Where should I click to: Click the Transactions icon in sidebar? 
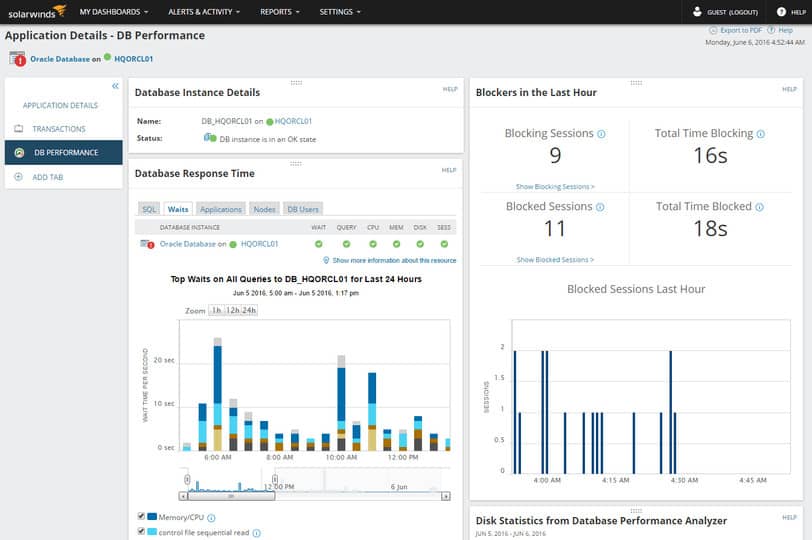click(x=19, y=128)
